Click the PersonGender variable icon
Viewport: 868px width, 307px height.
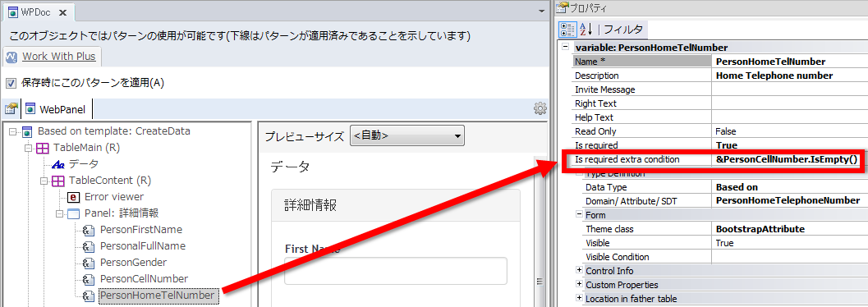click(90, 263)
